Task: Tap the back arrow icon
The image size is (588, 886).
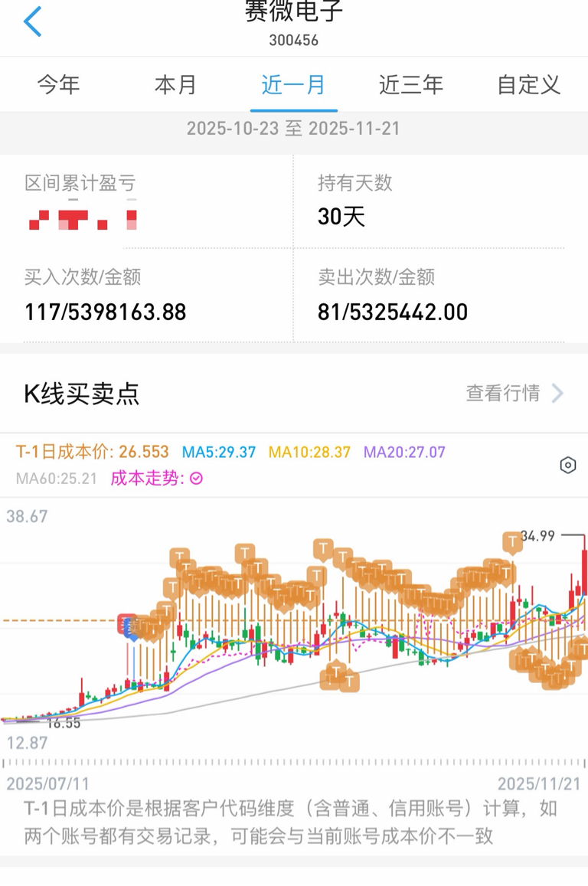Action: (x=33, y=22)
